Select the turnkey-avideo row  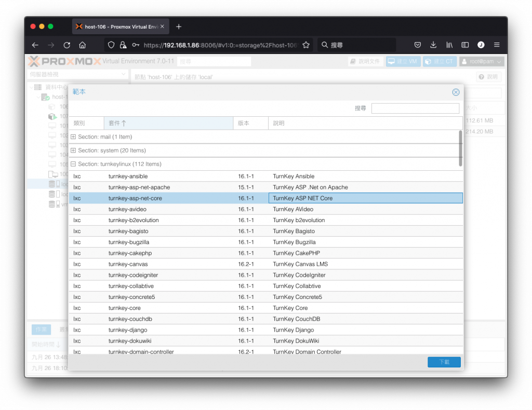(265, 209)
